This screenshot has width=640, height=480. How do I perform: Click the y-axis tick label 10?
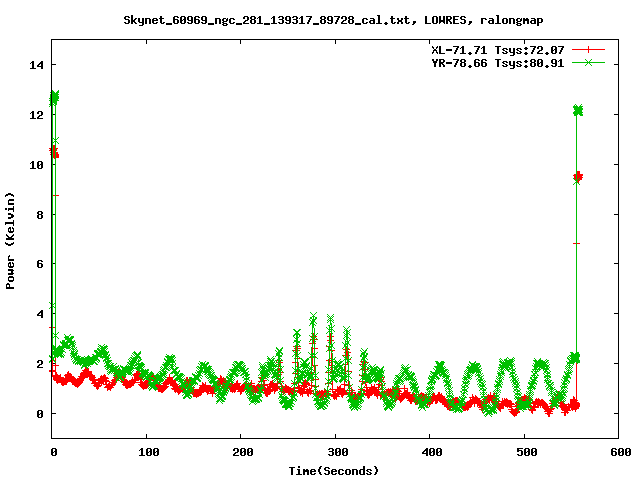coord(37,164)
